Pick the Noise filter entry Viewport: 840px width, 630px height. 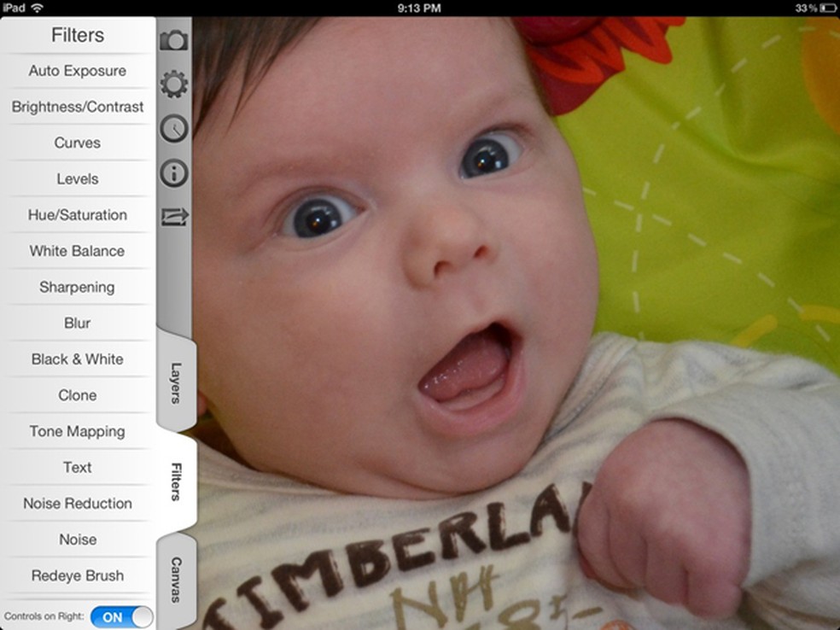pyautogui.click(x=78, y=540)
